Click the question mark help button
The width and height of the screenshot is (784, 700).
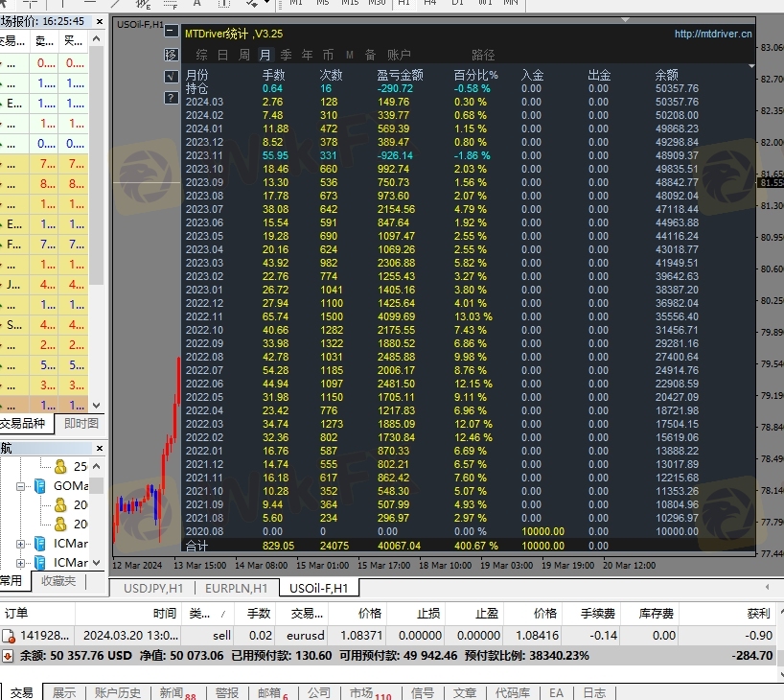[172, 97]
